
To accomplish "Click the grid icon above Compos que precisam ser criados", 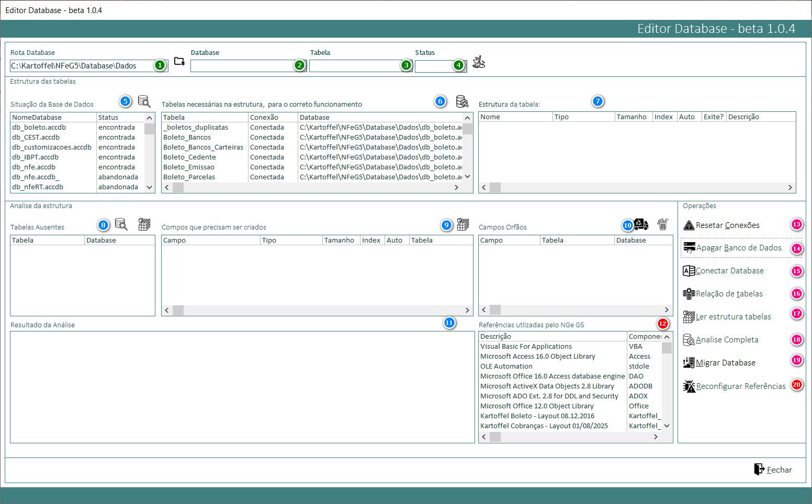I will point(463,224).
